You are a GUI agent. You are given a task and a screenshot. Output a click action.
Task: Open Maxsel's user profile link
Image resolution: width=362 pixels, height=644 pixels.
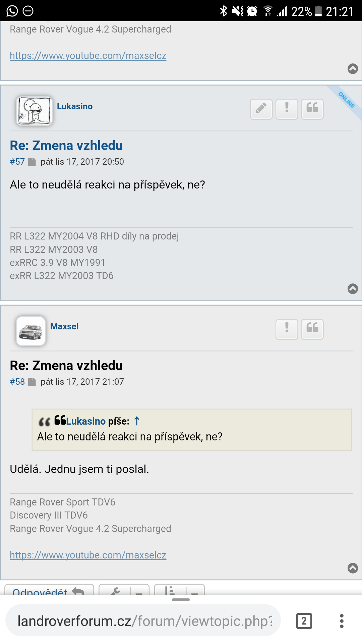point(64,326)
